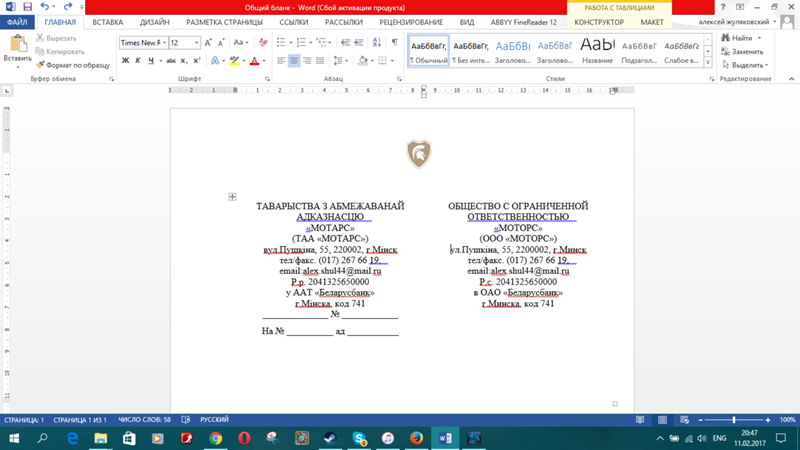
Task: Open Заменить replace dialog
Action: (742, 52)
